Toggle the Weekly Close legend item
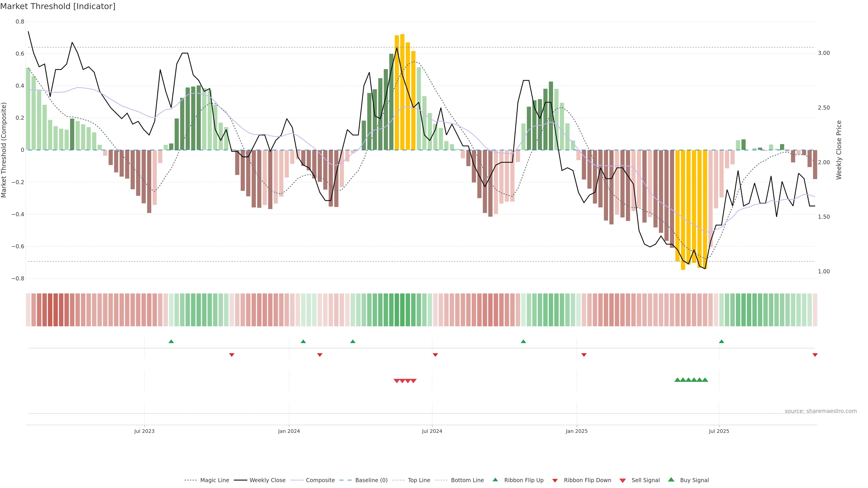Image resolution: width=868 pixels, height=488 pixels. 267,480
